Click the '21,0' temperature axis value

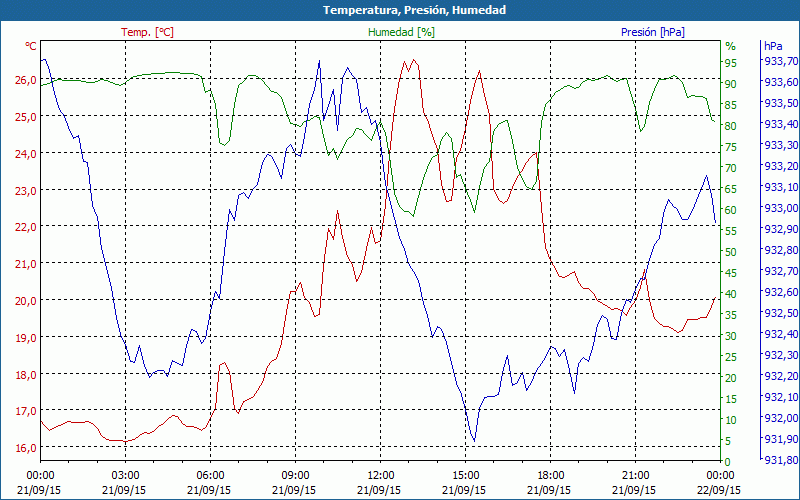point(27,264)
